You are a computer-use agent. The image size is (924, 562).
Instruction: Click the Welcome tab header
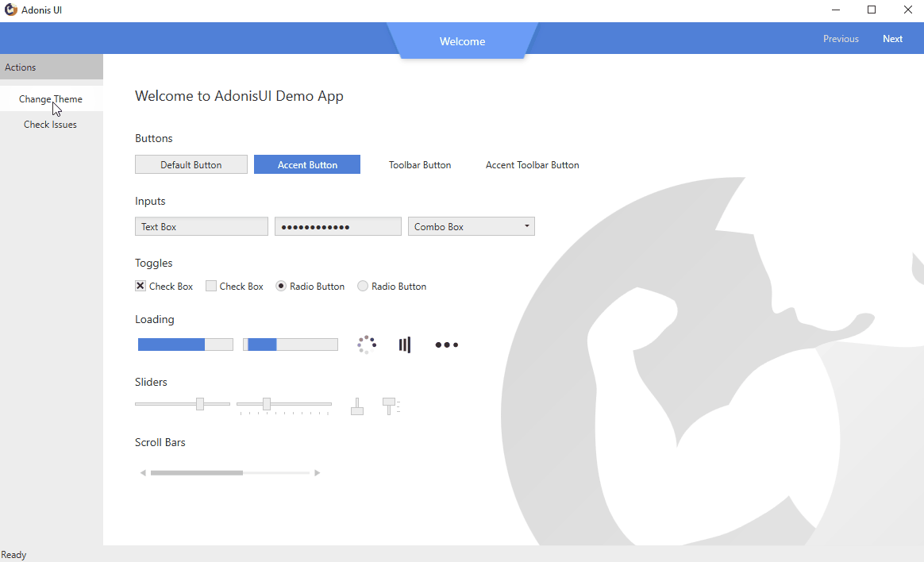click(463, 41)
